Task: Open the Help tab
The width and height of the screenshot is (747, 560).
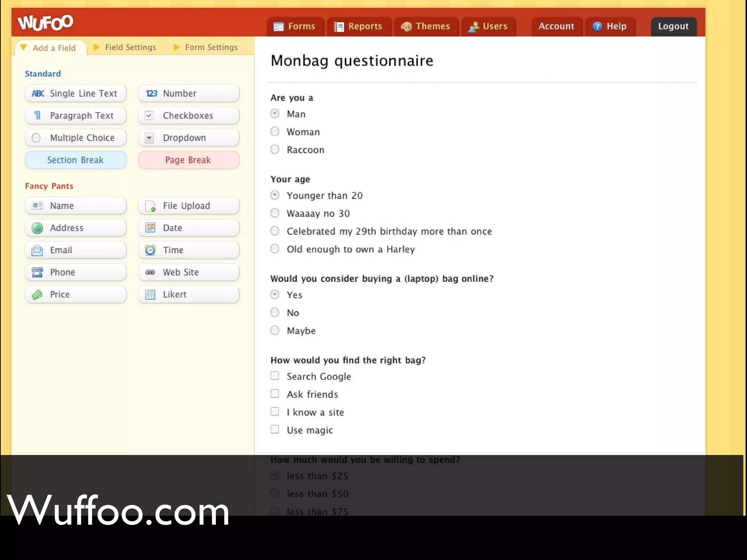Action: coord(610,27)
